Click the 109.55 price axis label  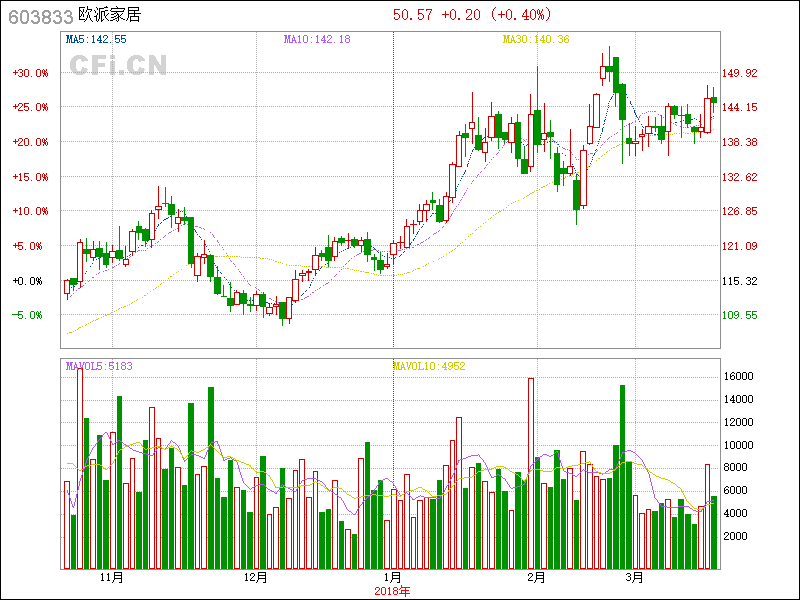740,315
